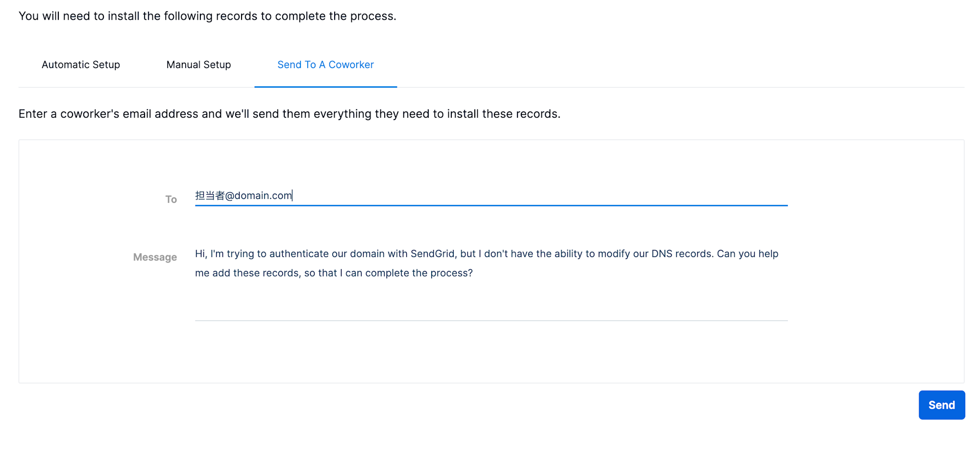Open the Manual Setup tab
Image resolution: width=980 pixels, height=452 pixels.
[198, 65]
